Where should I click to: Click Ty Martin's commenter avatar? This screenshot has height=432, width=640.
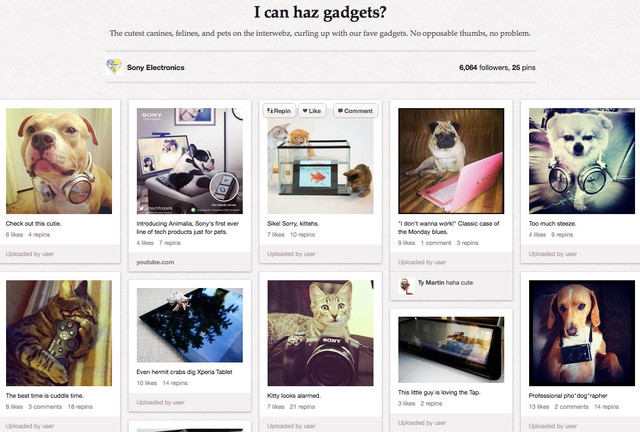[x=406, y=286]
